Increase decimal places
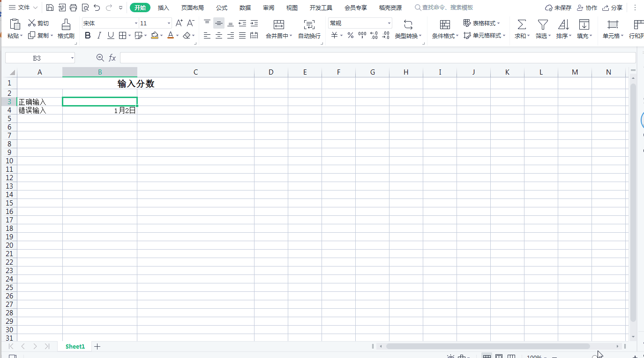 coord(374,35)
